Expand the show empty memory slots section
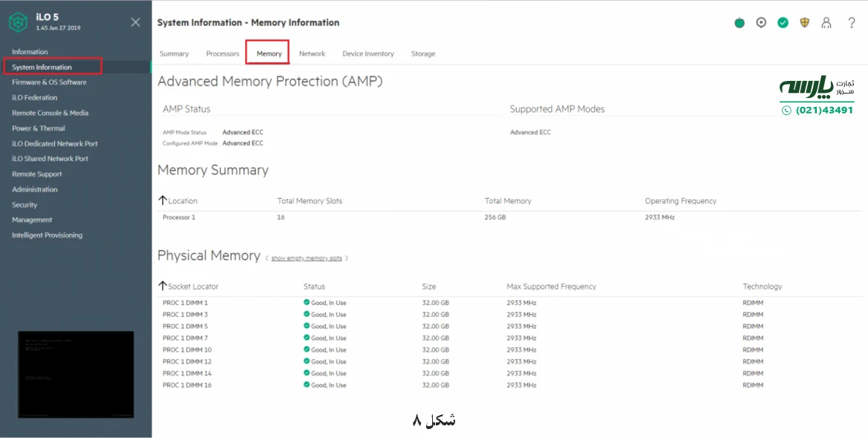Image resolution: width=868 pixels, height=438 pixels. click(306, 258)
